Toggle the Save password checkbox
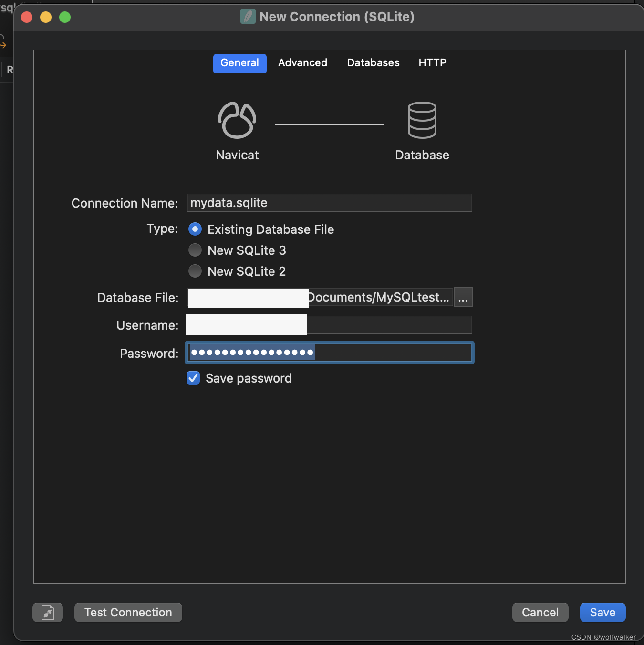644x645 pixels. point(193,378)
